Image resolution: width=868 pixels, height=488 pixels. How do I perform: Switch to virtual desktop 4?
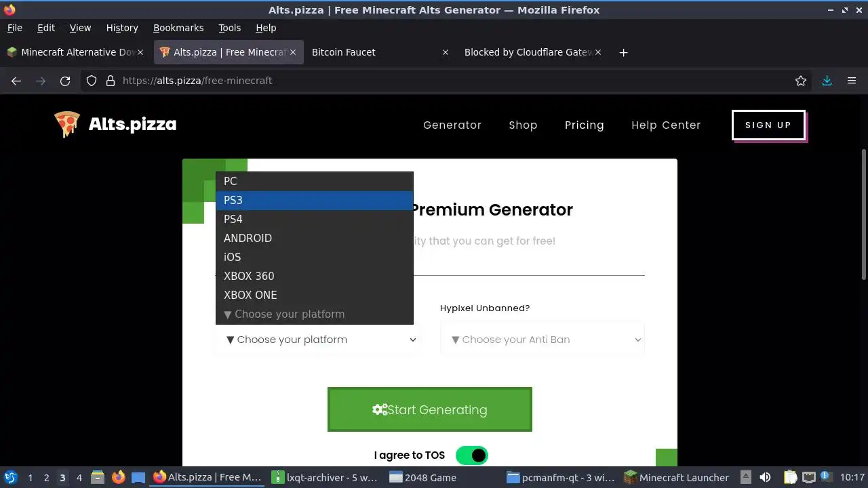(79, 478)
